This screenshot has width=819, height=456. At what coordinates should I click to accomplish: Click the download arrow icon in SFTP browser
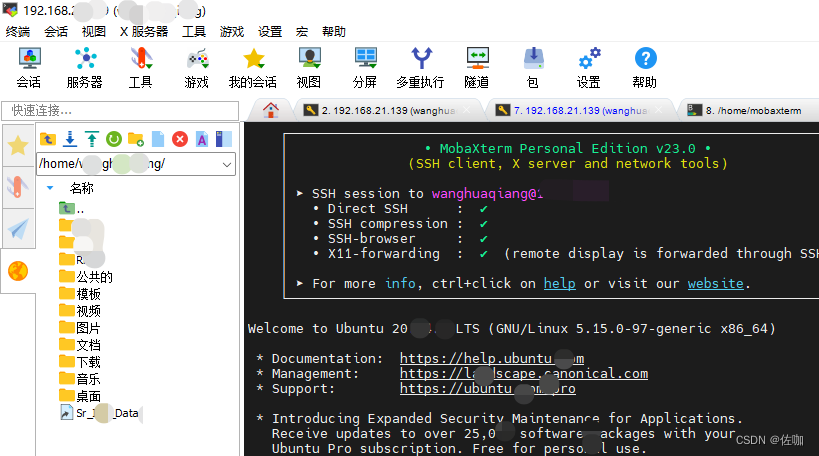click(x=69, y=139)
